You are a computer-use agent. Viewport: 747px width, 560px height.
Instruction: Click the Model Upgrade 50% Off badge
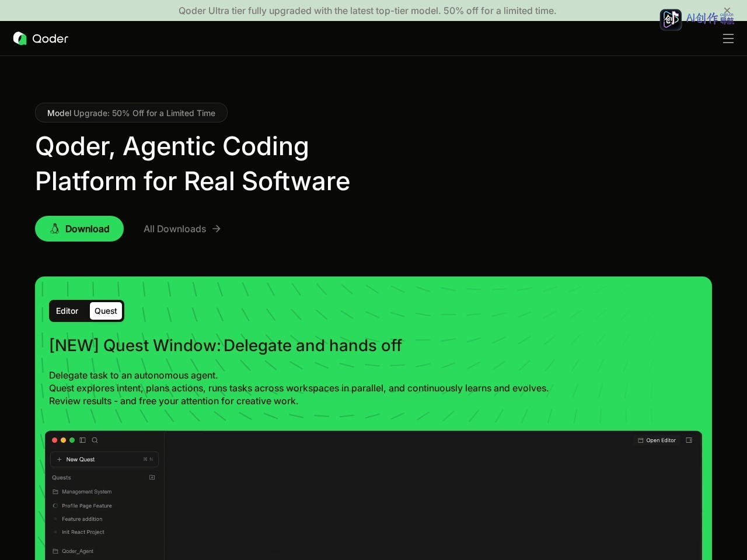(x=131, y=113)
